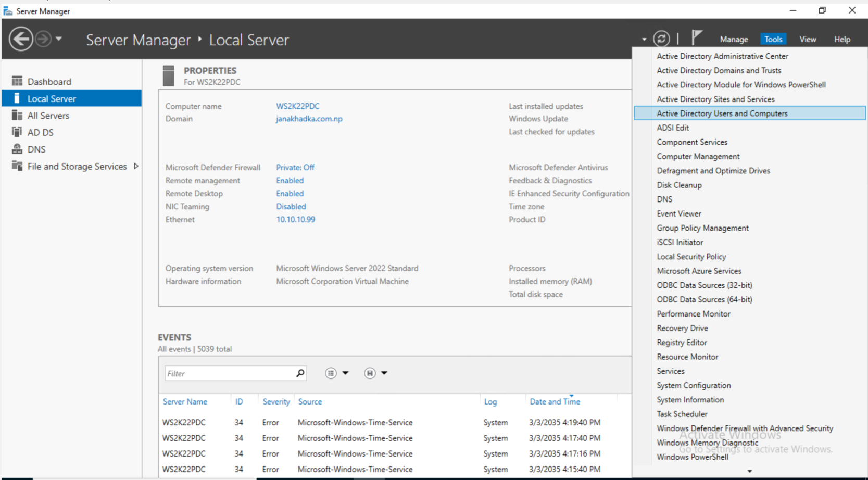This screenshot has height=480, width=868.
Task: Open the Tools menu
Action: (x=773, y=40)
